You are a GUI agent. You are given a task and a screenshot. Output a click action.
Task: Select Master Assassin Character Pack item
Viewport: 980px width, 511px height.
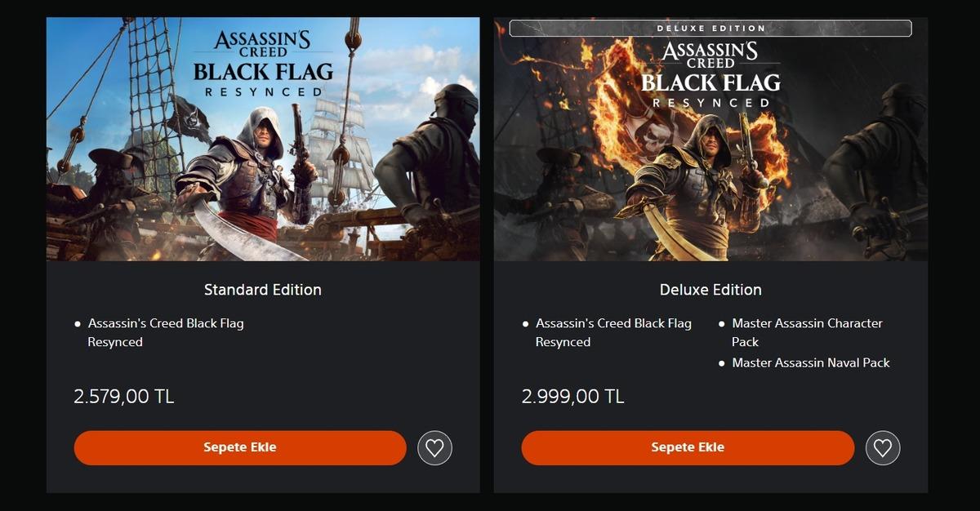(x=807, y=332)
